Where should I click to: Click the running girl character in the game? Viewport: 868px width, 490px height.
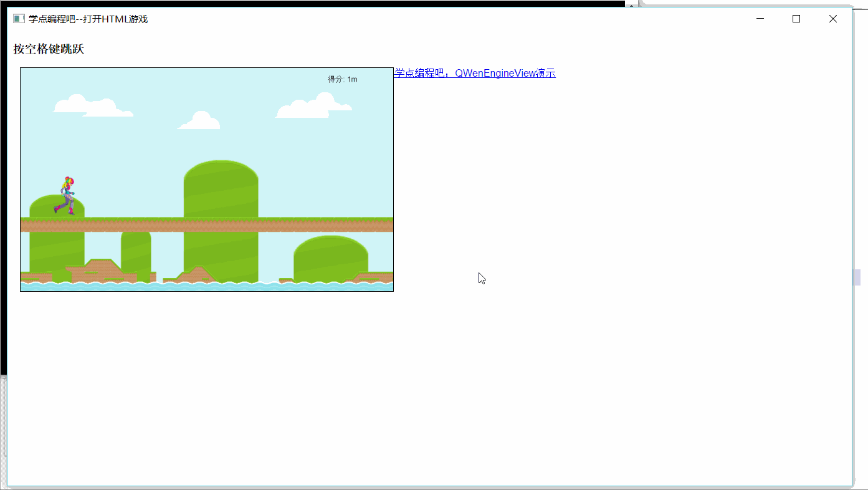tap(65, 195)
